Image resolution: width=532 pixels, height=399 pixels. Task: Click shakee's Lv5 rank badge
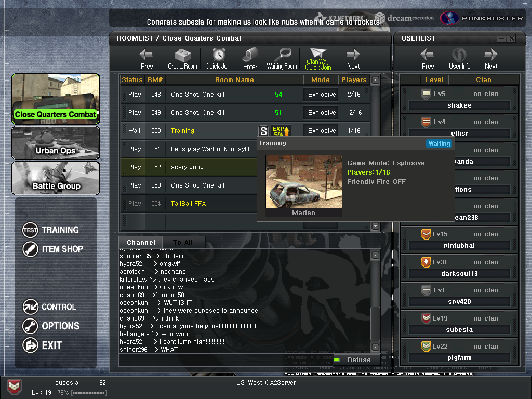(x=426, y=94)
